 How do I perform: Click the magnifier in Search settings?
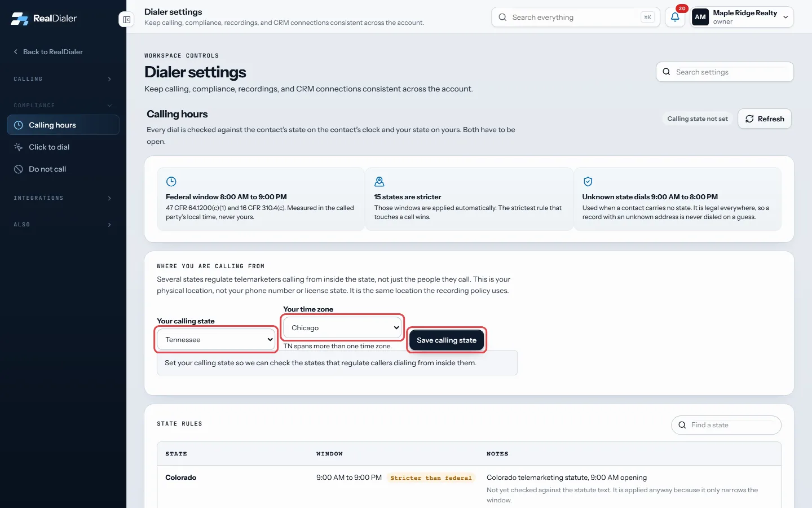(x=667, y=72)
